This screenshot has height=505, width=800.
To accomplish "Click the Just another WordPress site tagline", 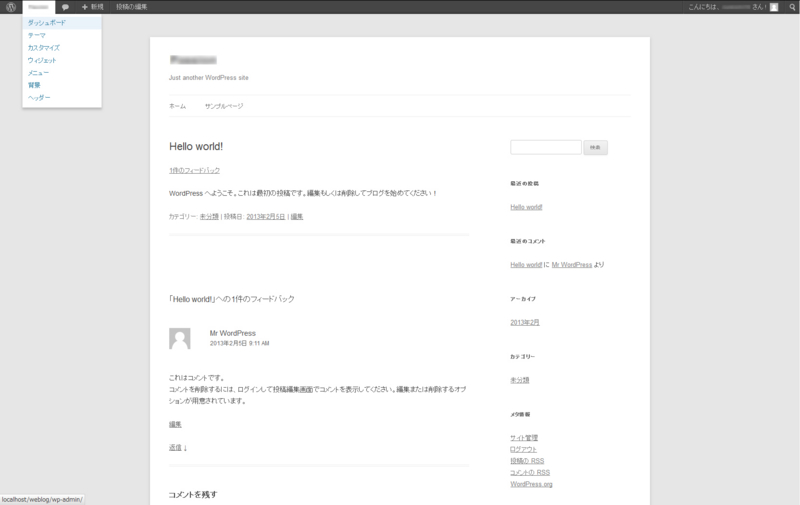I will tap(209, 78).
